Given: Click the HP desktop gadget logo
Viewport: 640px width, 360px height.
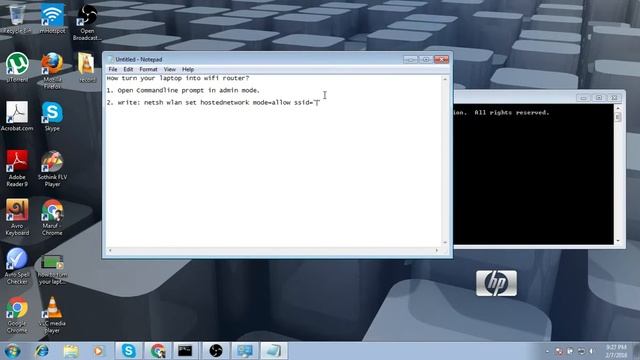Looking at the screenshot, I should click(x=496, y=283).
